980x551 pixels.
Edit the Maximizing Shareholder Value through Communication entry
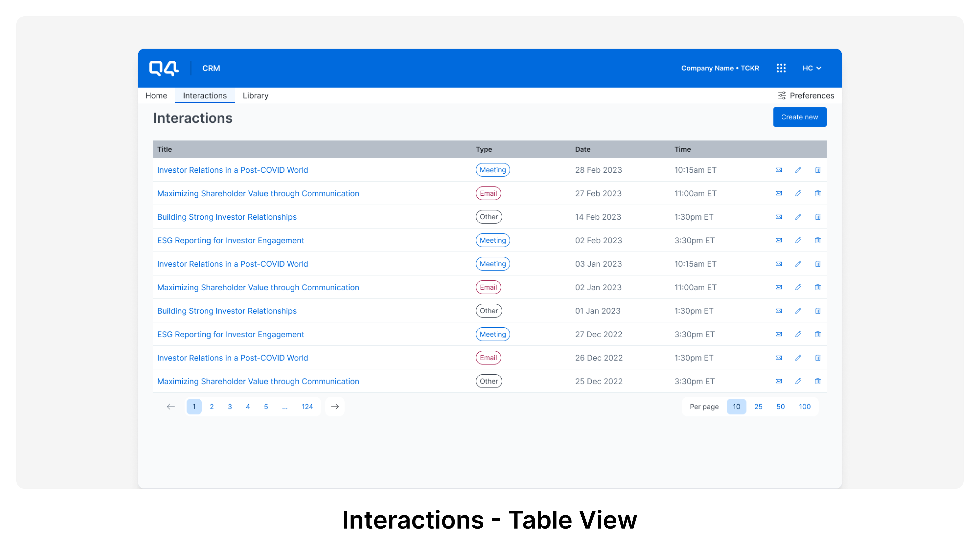798,193
